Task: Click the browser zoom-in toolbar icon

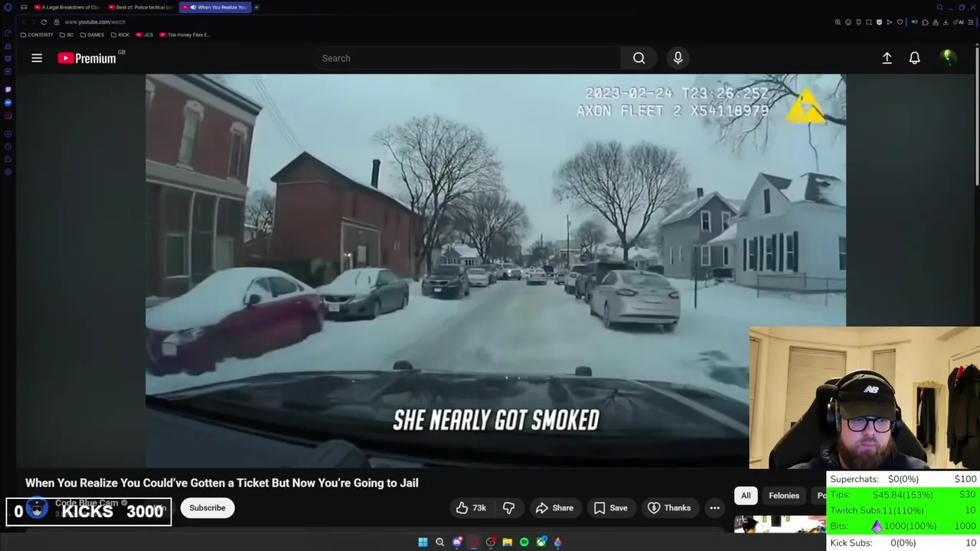Action: click(838, 22)
